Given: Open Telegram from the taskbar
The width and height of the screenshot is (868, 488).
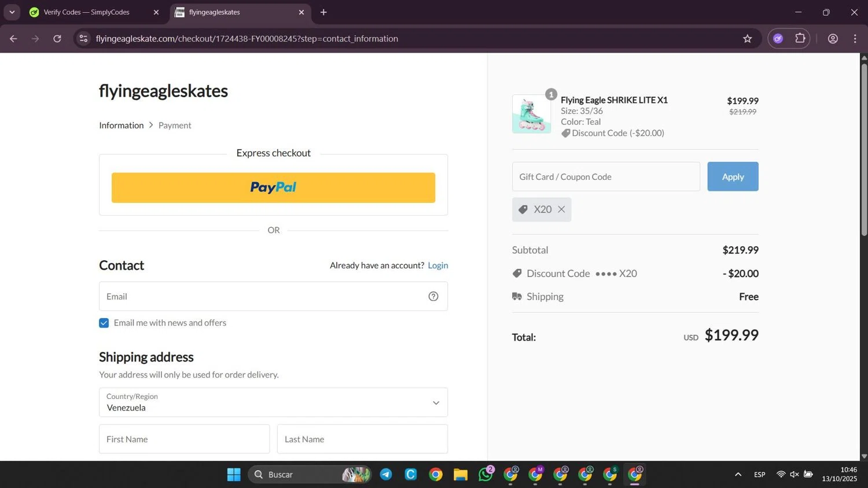Looking at the screenshot, I should tap(386, 475).
